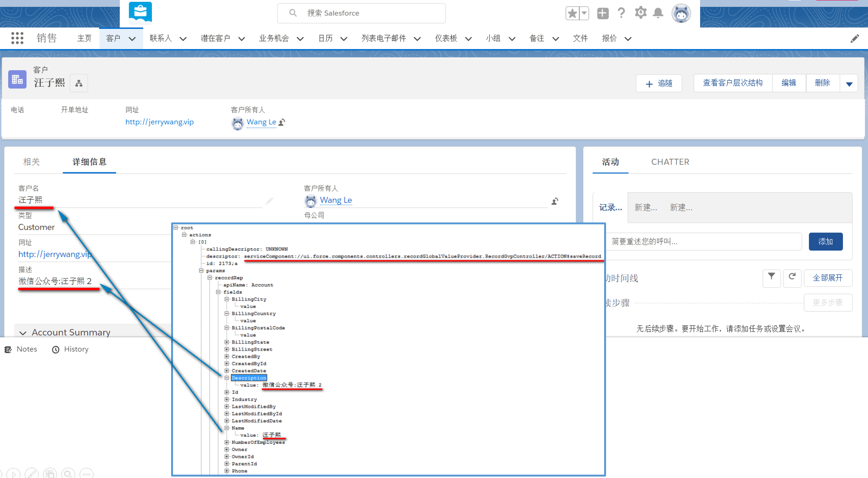Open Wang Le link in the header

coord(261,122)
